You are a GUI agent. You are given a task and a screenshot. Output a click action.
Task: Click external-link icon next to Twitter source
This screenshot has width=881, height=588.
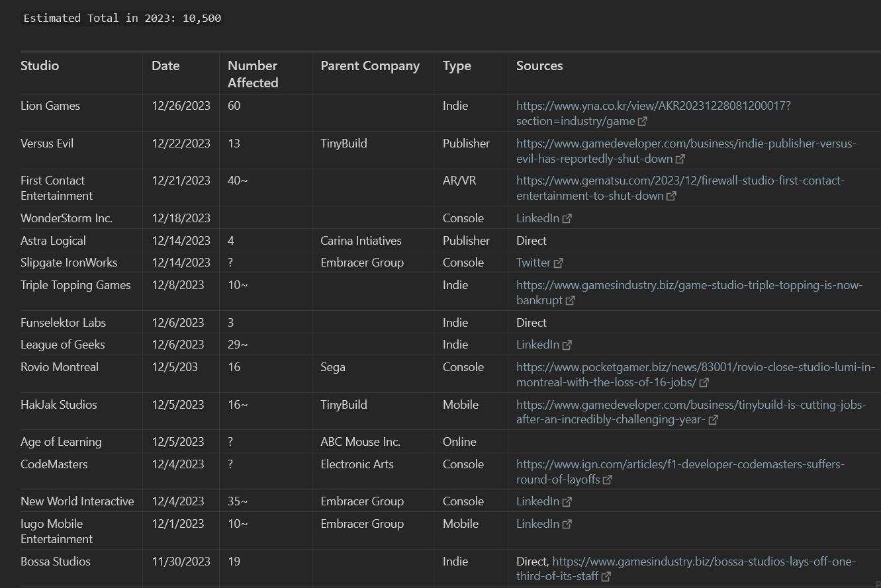point(558,263)
